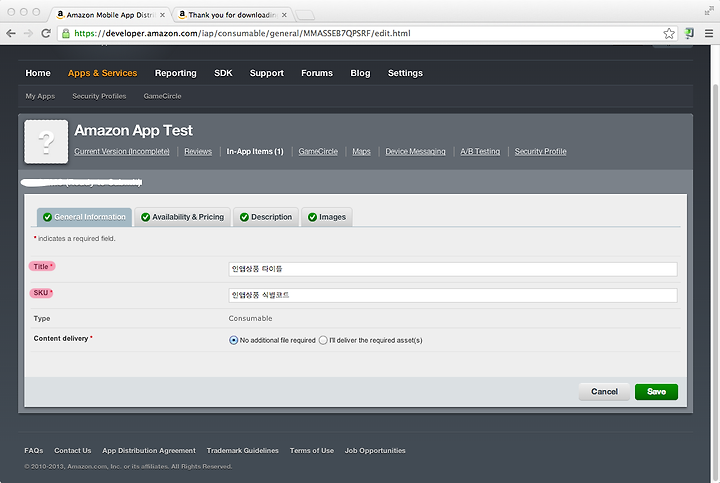This screenshot has width=720, height=483.
Task: Reload the page with refresh icon
Action: point(45,33)
